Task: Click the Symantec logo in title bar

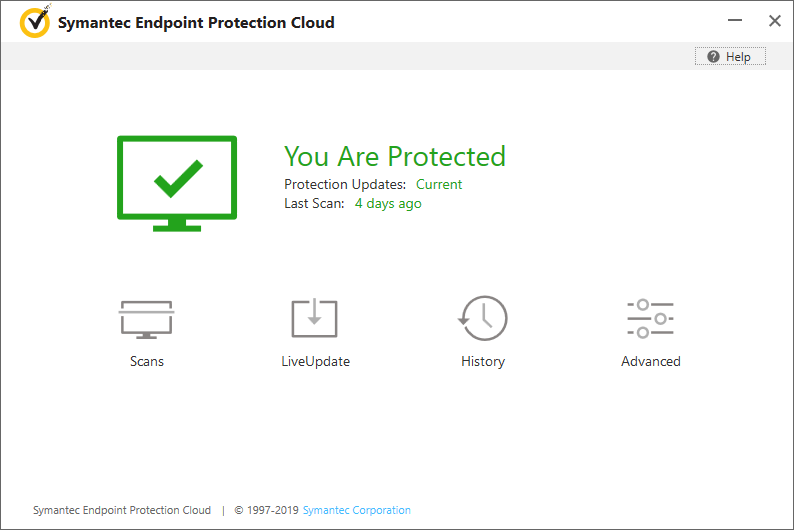Action: [35, 21]
